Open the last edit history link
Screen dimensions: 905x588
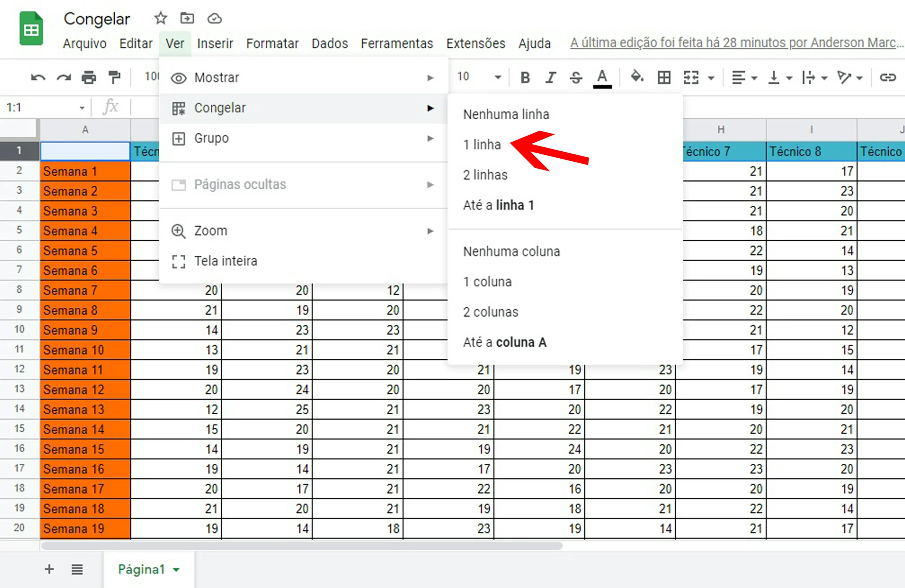pyautogui.click(x=736, y=42)
